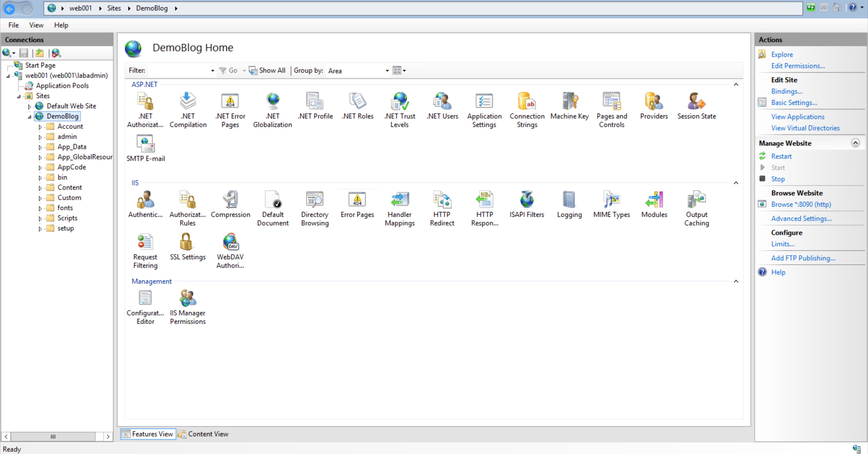The width and height of the screenshot is (868, 454).
Task: Collapse the Manage Website section
Action: [855, 143]
